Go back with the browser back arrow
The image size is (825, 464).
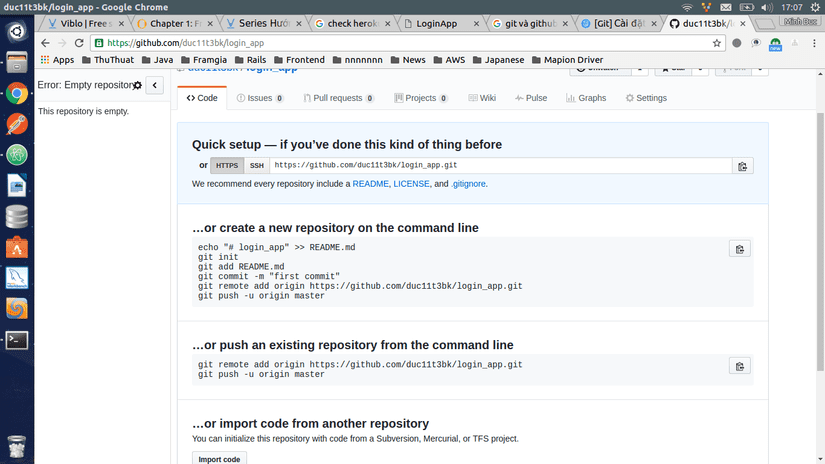point(45,43)
